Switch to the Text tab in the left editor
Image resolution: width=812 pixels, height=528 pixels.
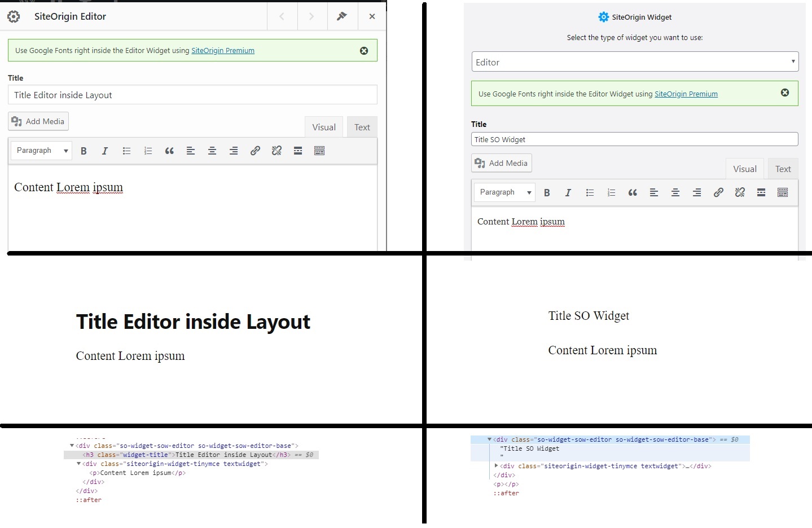coord(362,126)
